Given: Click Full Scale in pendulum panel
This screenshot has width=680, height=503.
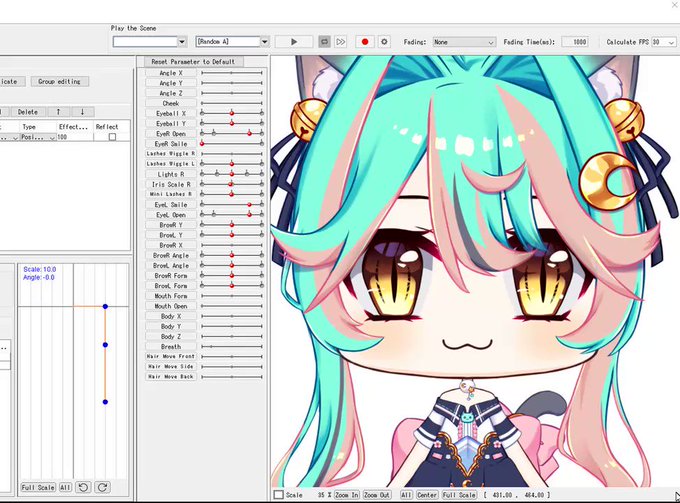Looking at the screenshot, I should (38, 487).
